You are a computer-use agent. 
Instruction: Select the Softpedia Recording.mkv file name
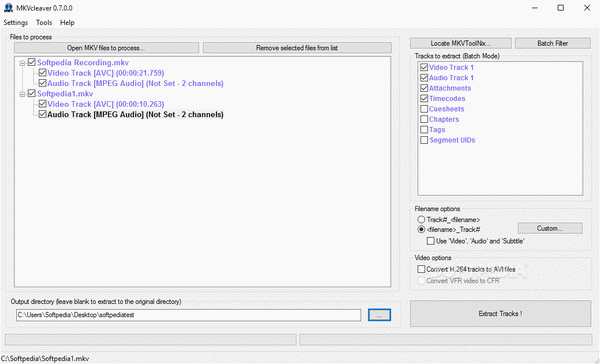[83, 63]
